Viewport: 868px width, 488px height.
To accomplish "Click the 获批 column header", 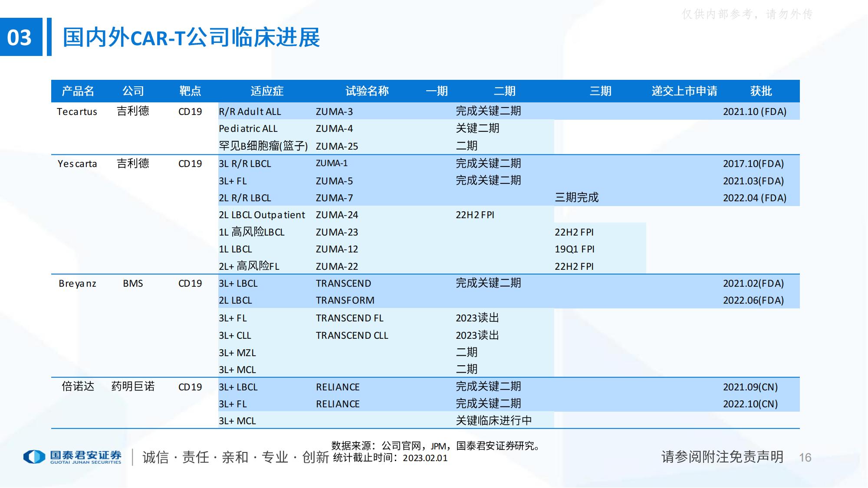I will [x=761, y=91].
